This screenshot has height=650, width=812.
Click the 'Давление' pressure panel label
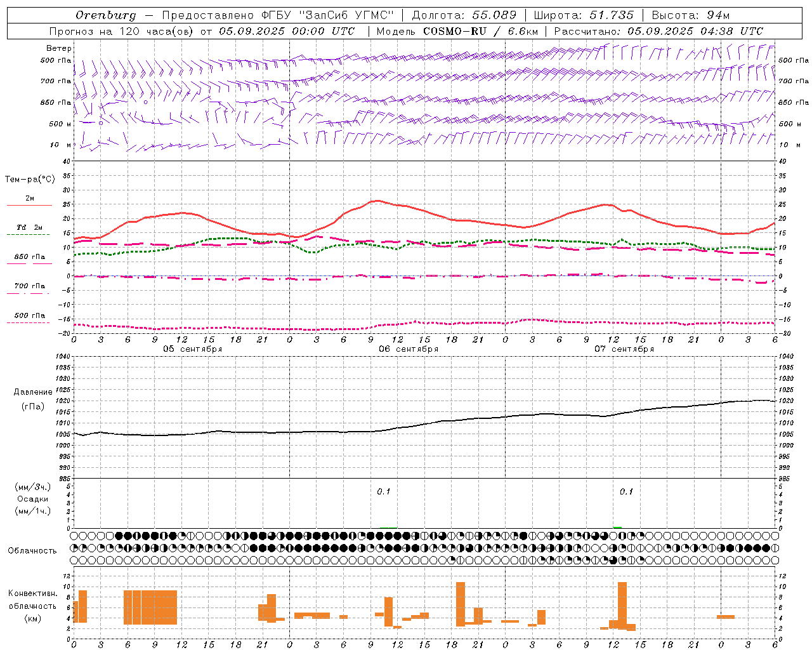click(33, 392)
